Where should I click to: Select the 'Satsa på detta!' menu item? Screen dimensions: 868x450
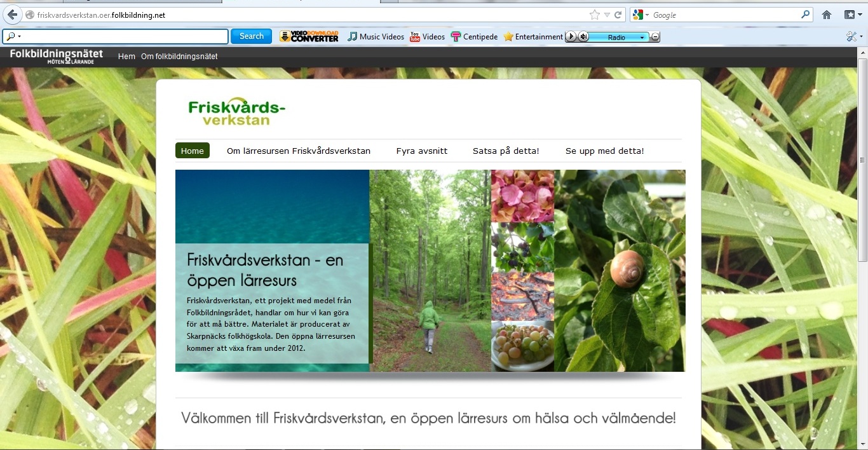505,151
